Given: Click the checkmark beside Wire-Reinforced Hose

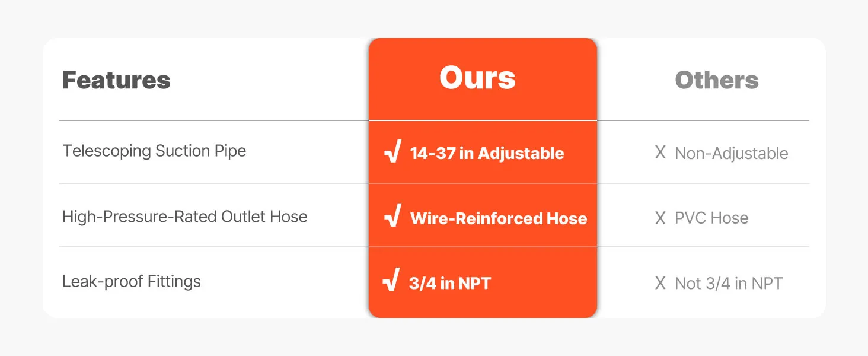Looking at the screenshot, I should 392,217.
